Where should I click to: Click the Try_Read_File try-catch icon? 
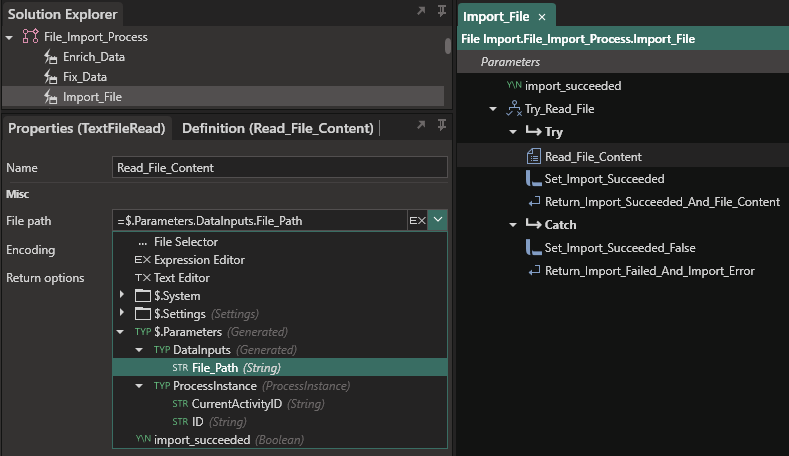[514, 108]
